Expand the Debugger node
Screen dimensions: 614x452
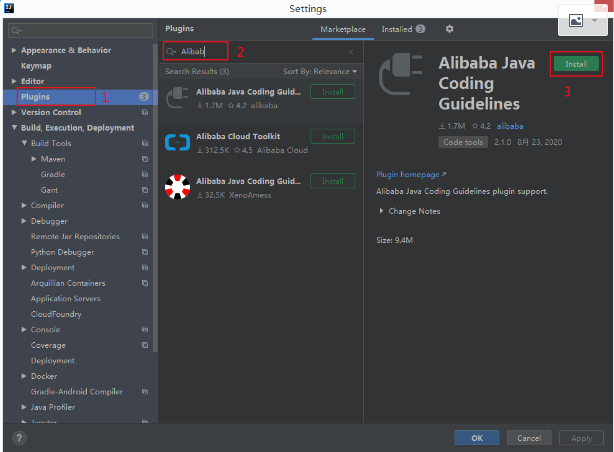coord(24,221)
